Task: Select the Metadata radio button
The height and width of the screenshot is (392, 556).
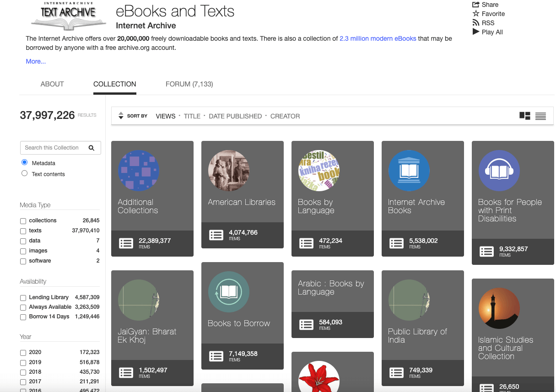Action: tap(25, 162)
